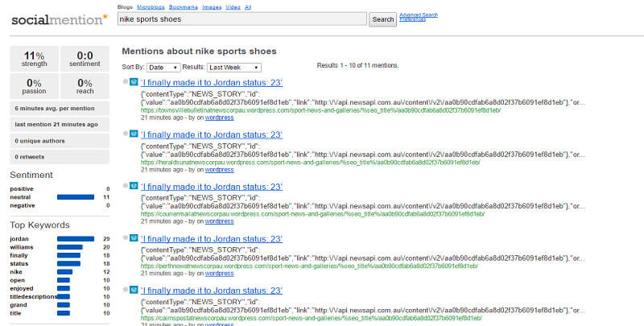Click the 0:0 sentiment stat box

click(x=85, y=59)
